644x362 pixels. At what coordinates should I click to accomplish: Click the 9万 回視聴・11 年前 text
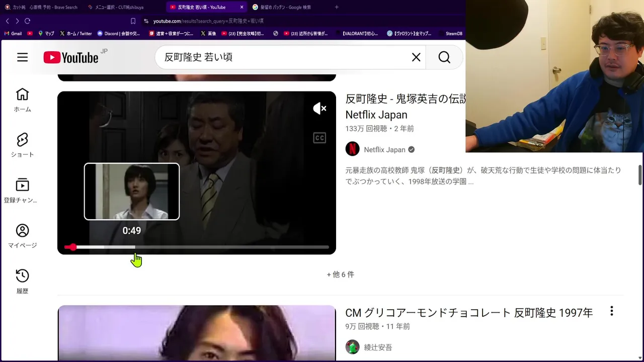pyautogui.click(x=377, y=326)
